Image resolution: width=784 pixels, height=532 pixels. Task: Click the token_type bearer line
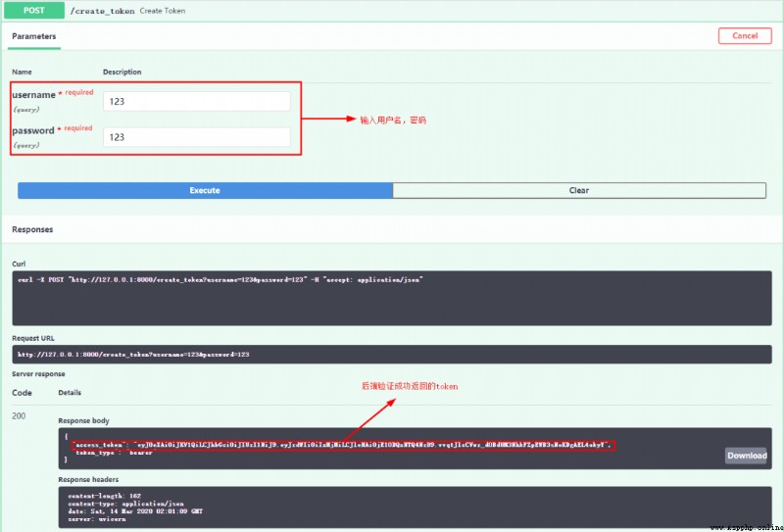114,453
